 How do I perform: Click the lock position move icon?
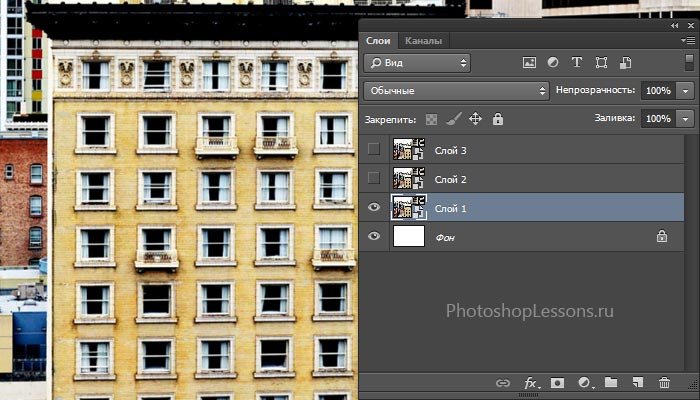[x=475, y=119]
